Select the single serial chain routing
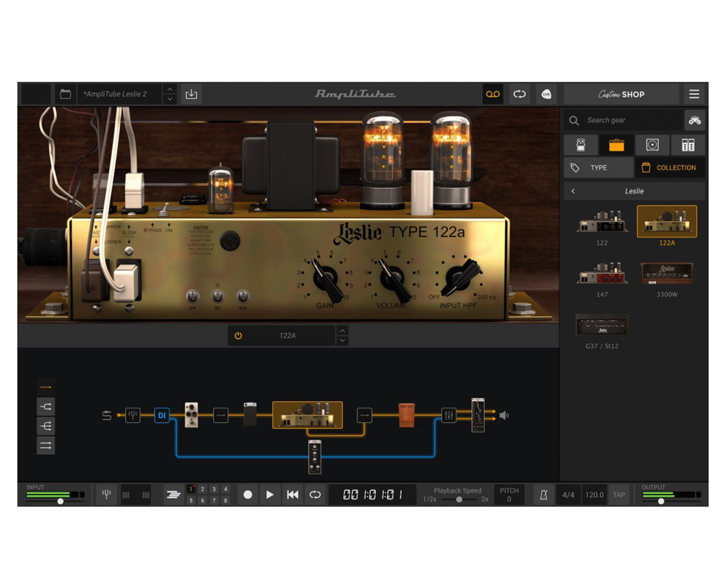This screenshot has height=588, width=726. 45,387
